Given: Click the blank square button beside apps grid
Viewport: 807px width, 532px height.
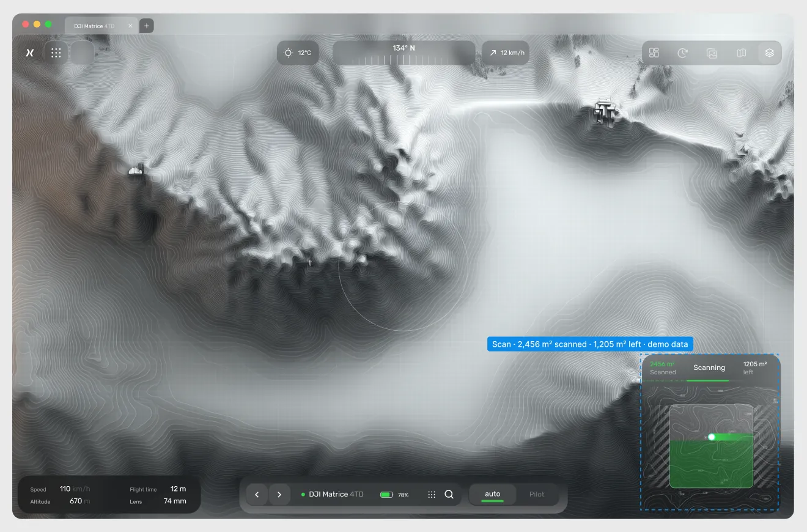Looking at the screenshot, I should pos(83,53).
